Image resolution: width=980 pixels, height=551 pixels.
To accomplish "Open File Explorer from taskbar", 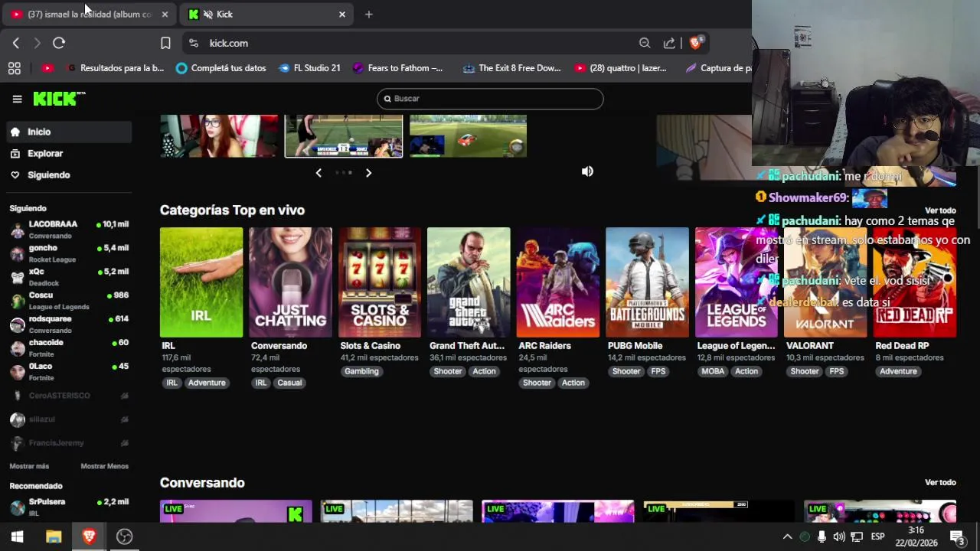I will click(x=53, y=536).
